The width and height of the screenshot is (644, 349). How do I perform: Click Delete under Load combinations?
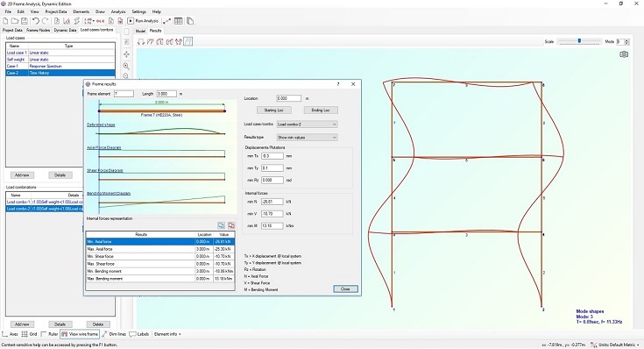coord(98,324)
